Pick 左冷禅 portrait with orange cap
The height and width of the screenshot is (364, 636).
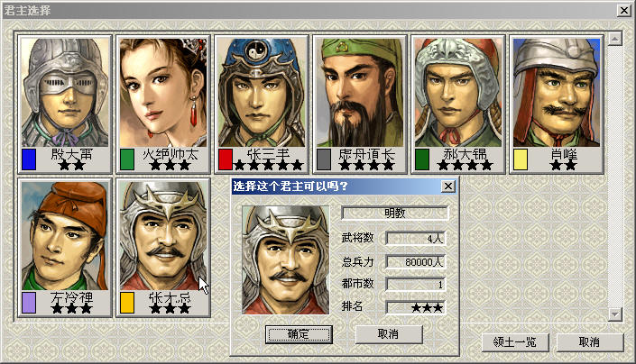click(x=65, y=236)
